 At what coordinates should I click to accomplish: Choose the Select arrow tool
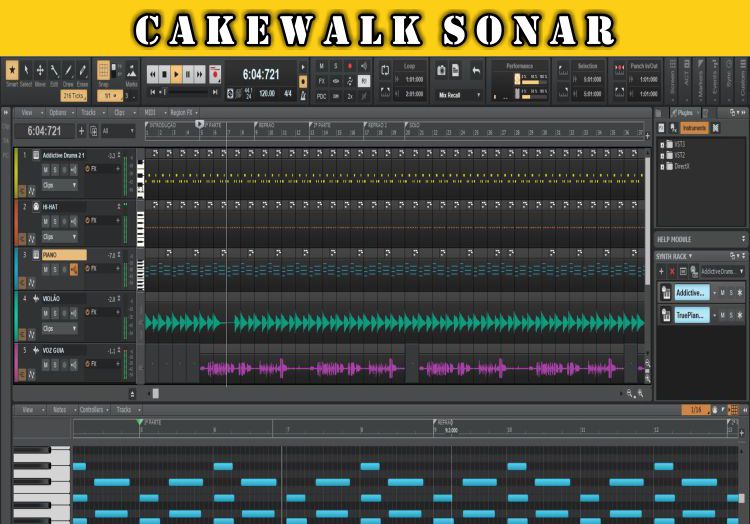tap(26, 71)
